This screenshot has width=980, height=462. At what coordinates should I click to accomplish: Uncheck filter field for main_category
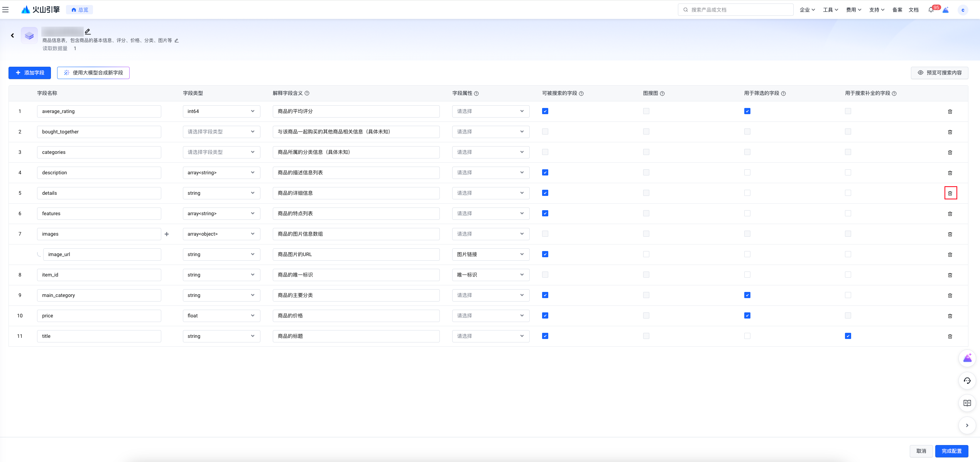click(747, 295)
